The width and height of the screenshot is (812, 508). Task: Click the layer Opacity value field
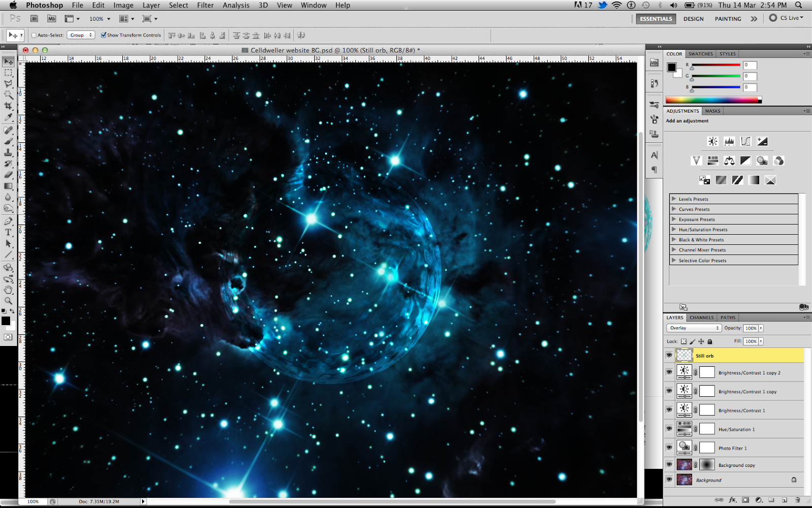point(751,328)
